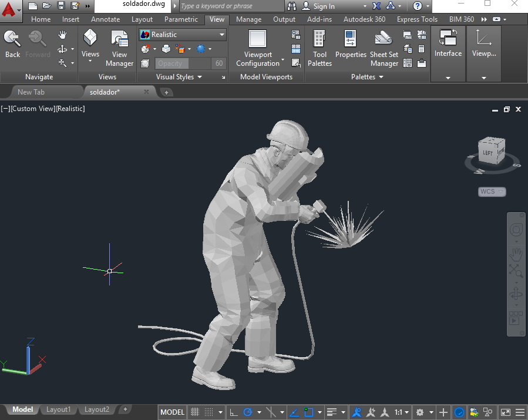Viewport: 528px width, 420px height.
Task: Open the Express Tools tab
Action: (417, 19)
